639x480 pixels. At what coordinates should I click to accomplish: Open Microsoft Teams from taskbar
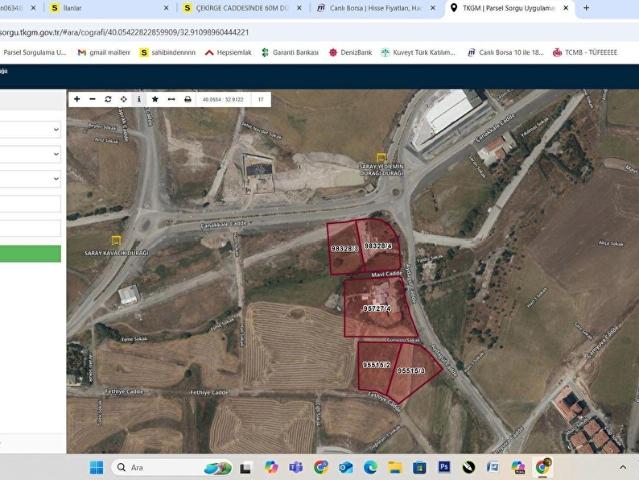(x=296, y=467)
